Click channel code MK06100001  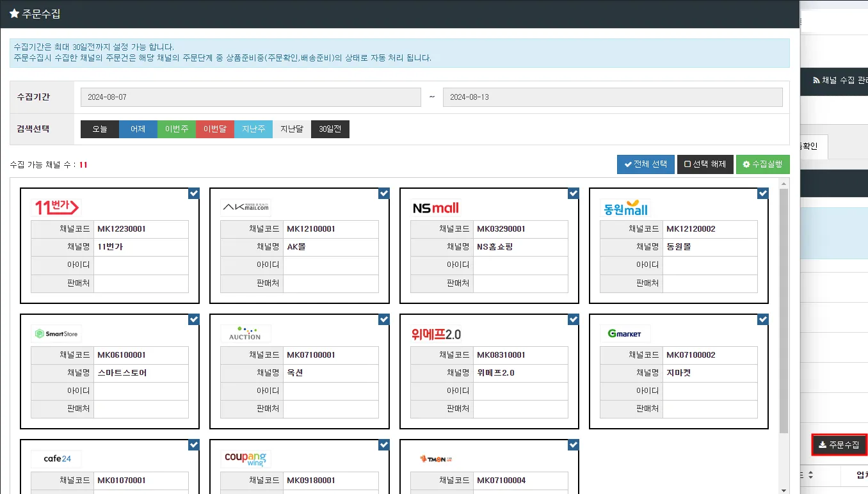[x=122, y=355]
